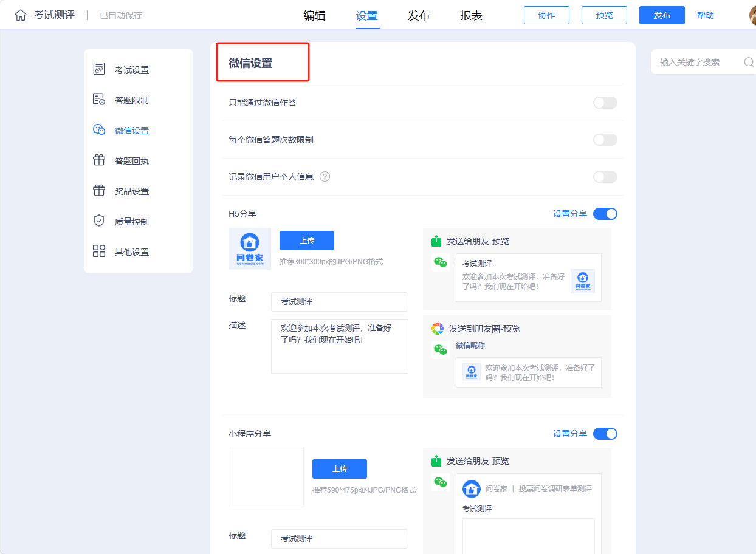Click WeChat logo in 小程序 preview
The height and width of the screenshot is (554, 756).
[x=441, y=482]
